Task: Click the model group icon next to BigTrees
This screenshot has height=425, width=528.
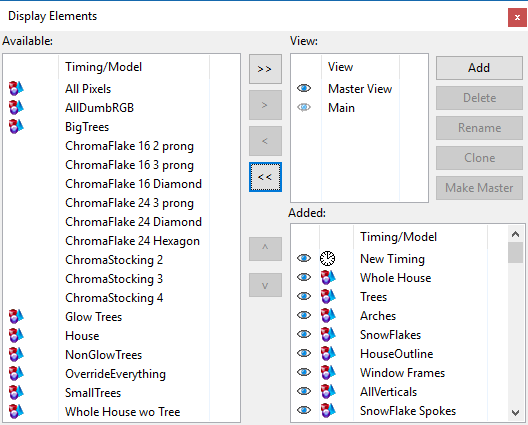Action: click(16, 127)
